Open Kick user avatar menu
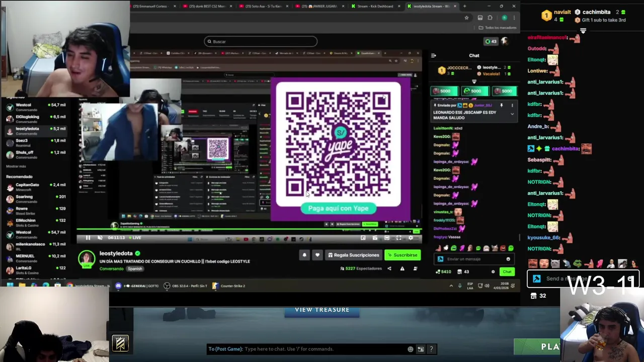This screenshot has height=362, width=644. tap(505, 41)
